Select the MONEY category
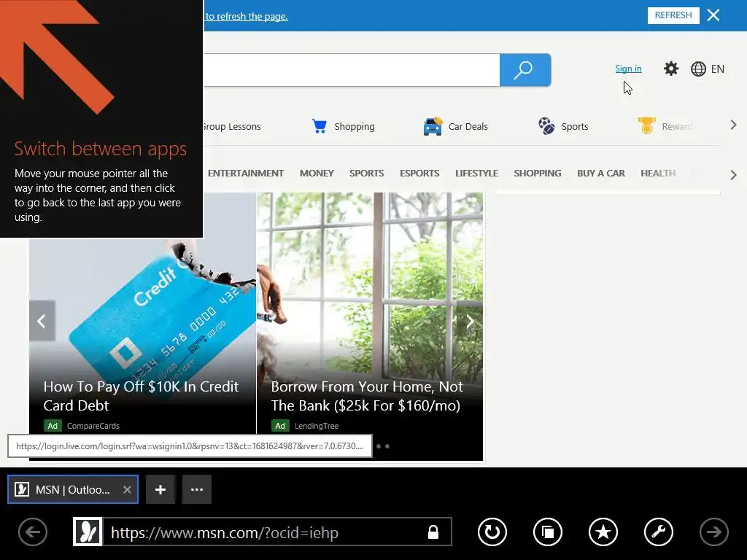The height and width of the screenshot is (560, 747). coord(317,174)
